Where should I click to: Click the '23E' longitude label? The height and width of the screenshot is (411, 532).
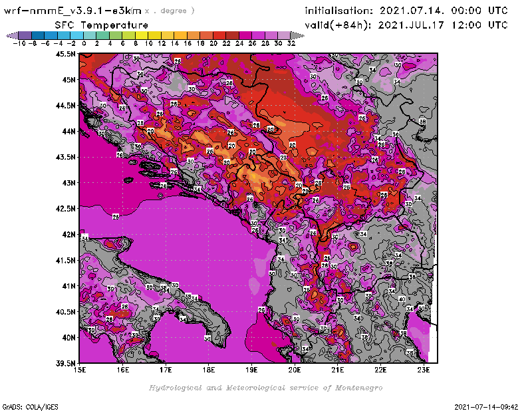click(x=424, y=370)
